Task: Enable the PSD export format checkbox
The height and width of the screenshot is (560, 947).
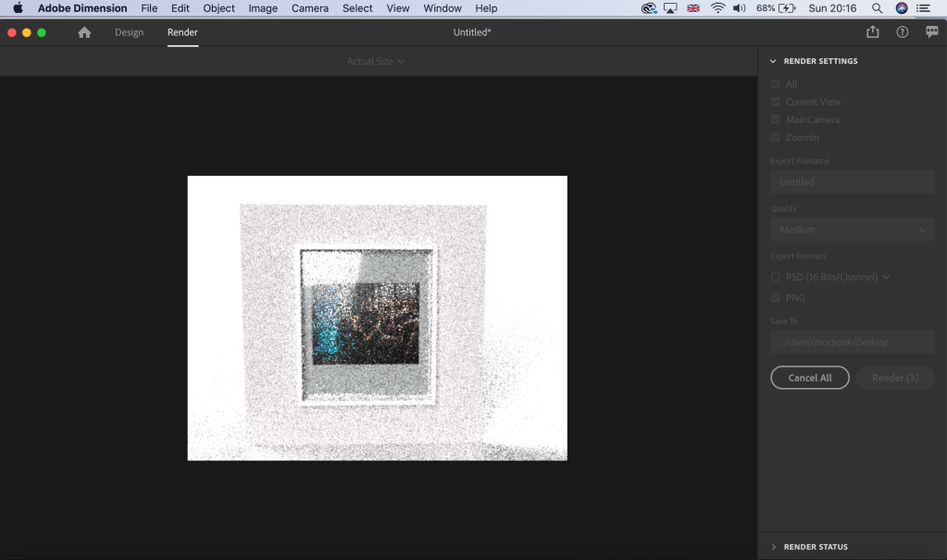Action: [776, 277]
